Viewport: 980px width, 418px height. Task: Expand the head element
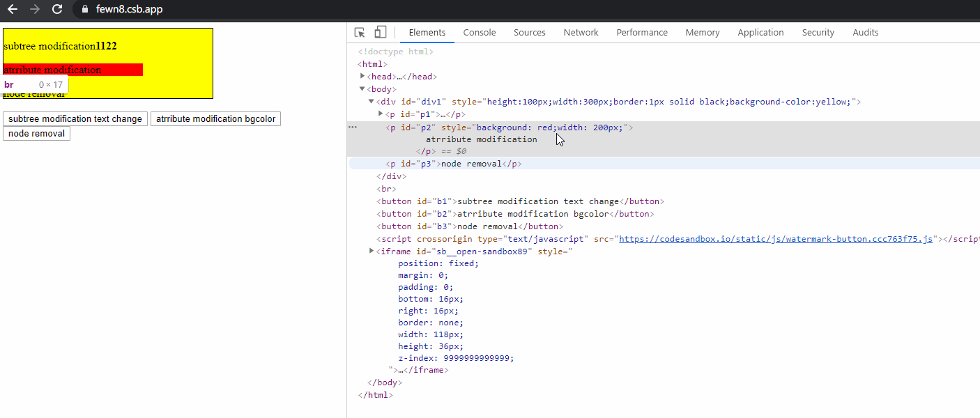(362, 77)
